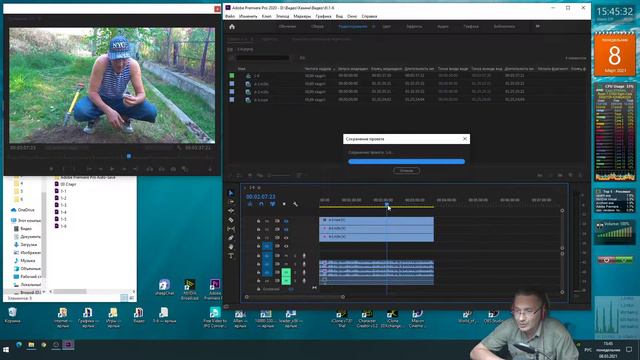Open file 00 Старт in Explorer
The image size is (640, 360).
click(x=65, y=184)
